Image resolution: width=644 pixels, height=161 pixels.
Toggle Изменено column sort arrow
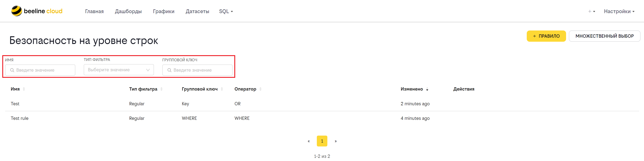tap(427, 89)
